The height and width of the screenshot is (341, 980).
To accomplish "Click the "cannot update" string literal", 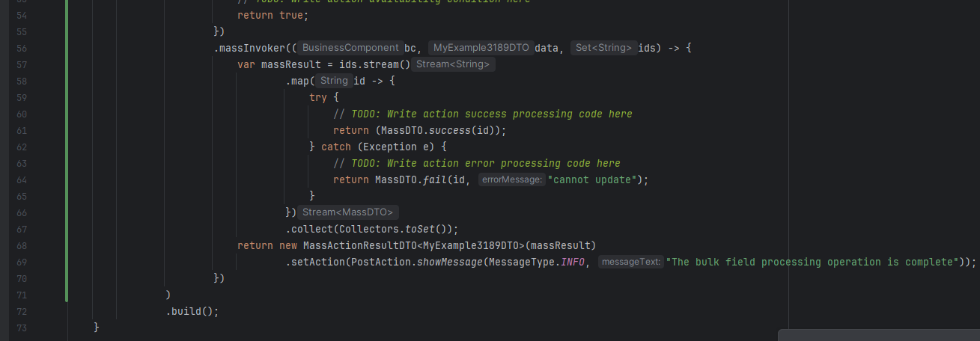I will (593, 179).
